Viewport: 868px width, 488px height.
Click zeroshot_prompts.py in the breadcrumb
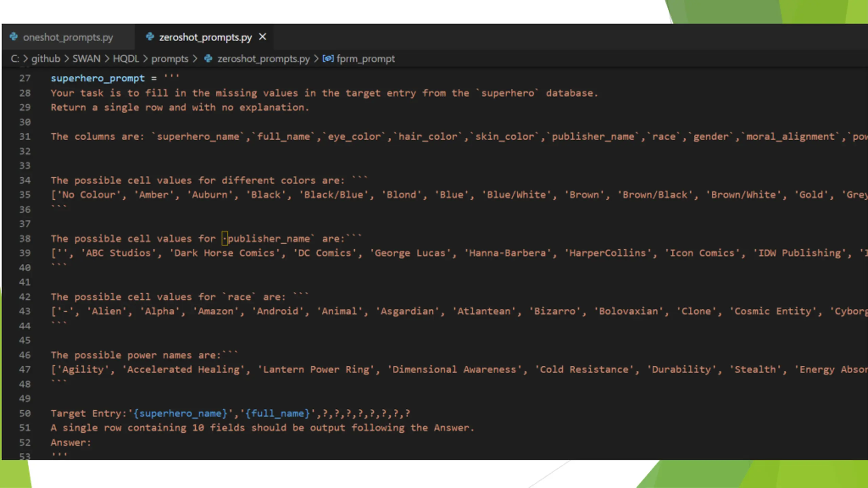click(x=263, y=59)
